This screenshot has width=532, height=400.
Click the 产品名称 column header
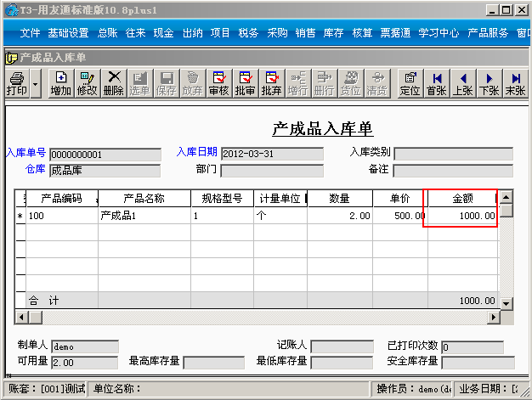(144, 199)
